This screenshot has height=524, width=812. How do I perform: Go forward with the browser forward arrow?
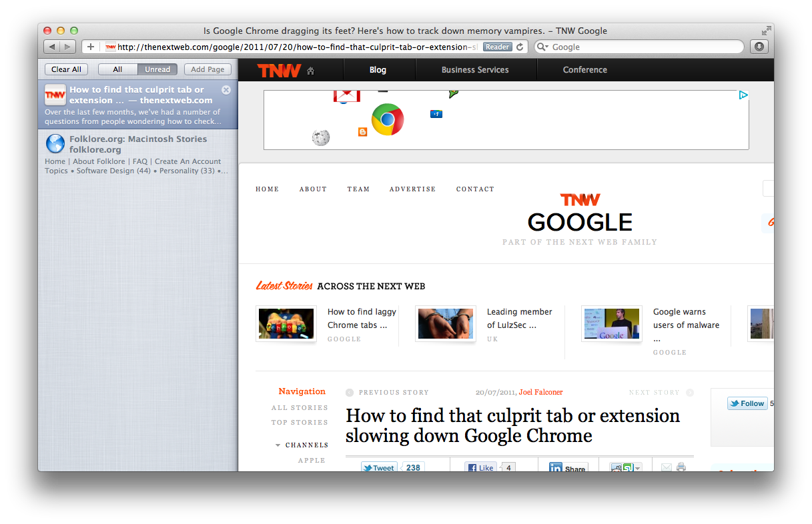tap(68, 47)
